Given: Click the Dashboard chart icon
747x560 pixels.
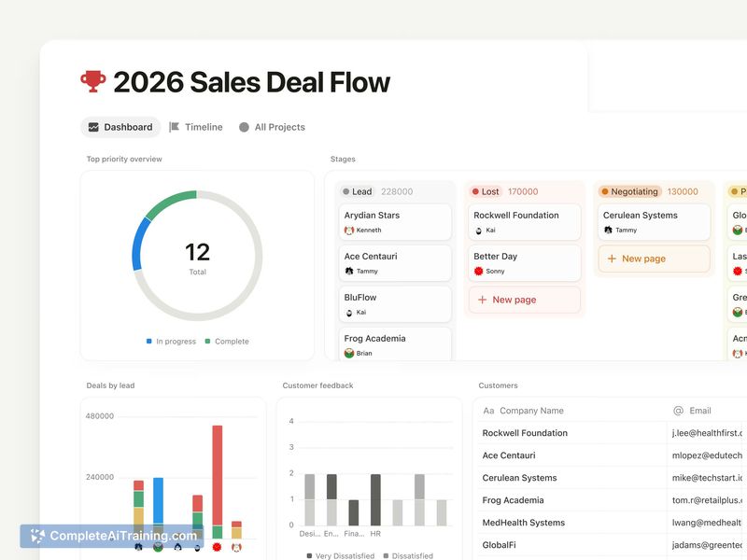Looking at the screenshot, I should (93, 127).
